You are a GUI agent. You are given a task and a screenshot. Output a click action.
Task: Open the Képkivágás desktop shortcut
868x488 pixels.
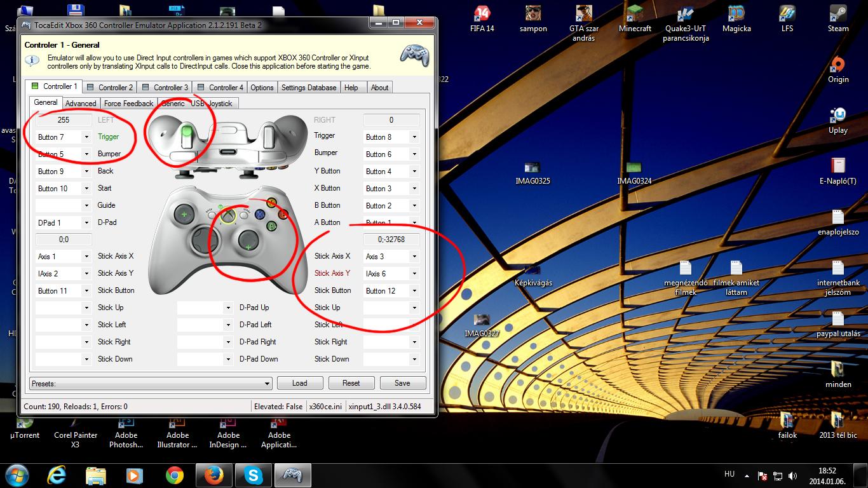pyautogui.click(x=533, y=273)
